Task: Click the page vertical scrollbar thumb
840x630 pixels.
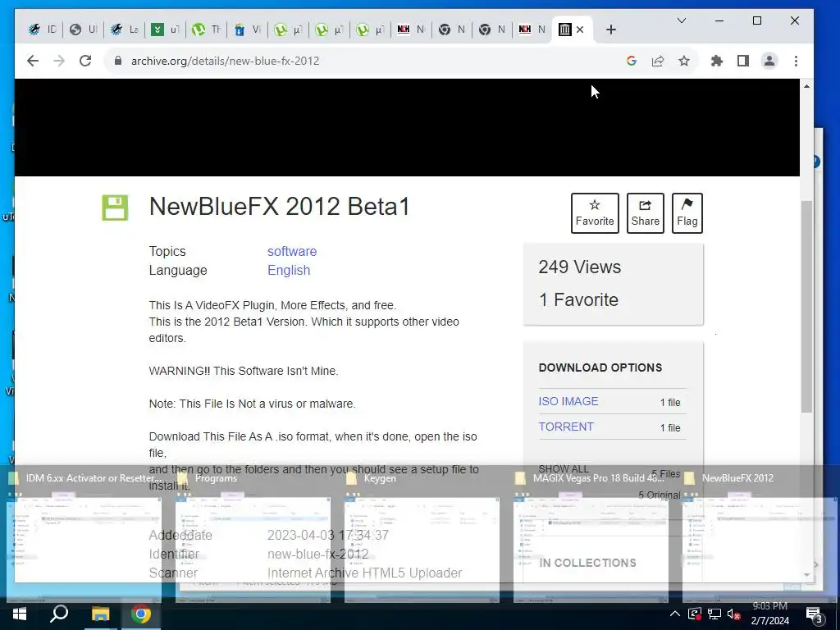Action: click(x=807, y=305)
